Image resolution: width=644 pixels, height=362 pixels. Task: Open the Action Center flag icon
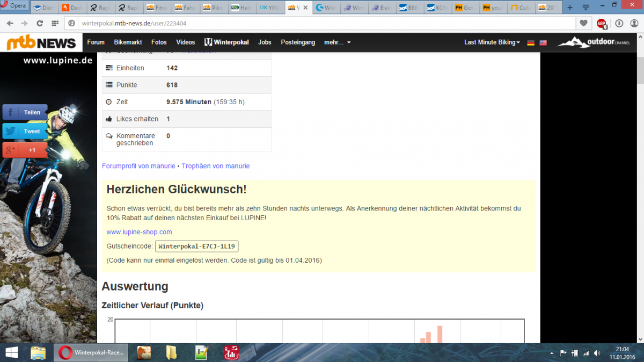point(563,353)
